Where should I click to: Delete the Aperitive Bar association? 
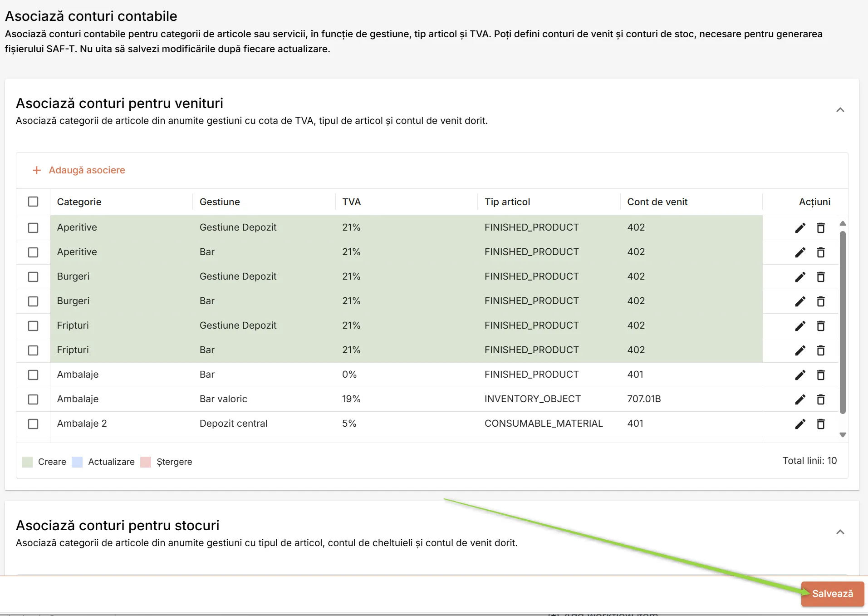tap(821, 252)
